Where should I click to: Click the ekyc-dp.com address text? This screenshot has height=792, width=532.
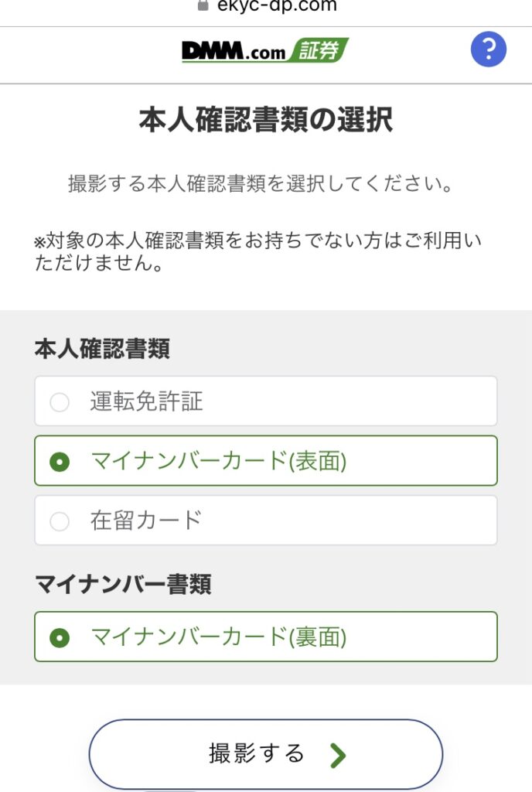[277, 5]
